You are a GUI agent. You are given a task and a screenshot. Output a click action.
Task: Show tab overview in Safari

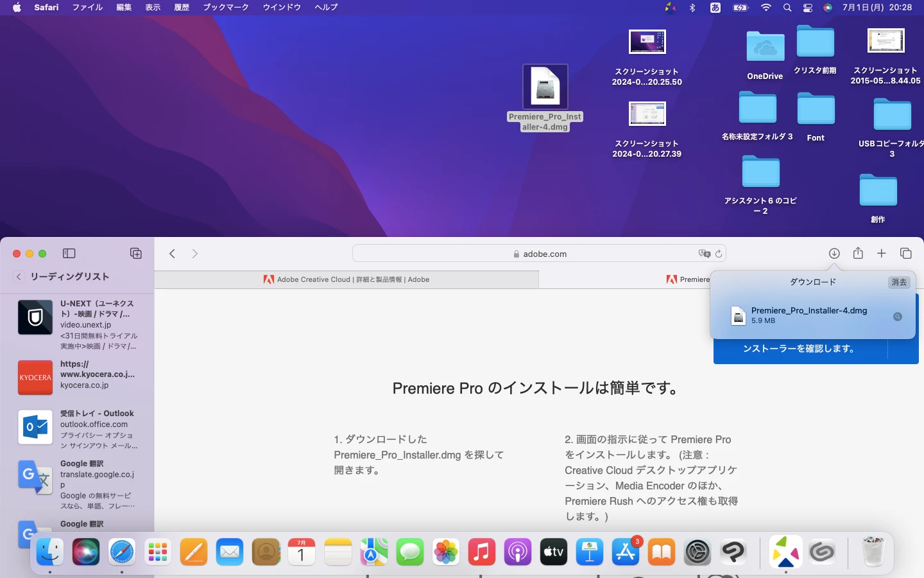click(906, 254)
